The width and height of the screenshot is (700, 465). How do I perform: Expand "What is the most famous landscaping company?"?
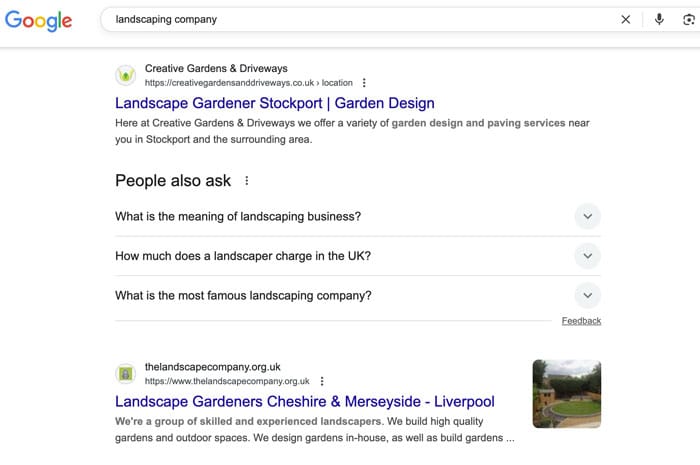358,295
